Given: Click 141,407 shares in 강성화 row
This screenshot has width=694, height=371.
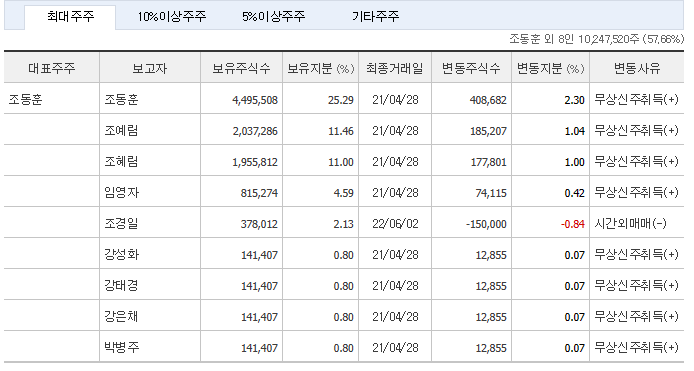Looking at the screenshot, I should coord(259,255).
